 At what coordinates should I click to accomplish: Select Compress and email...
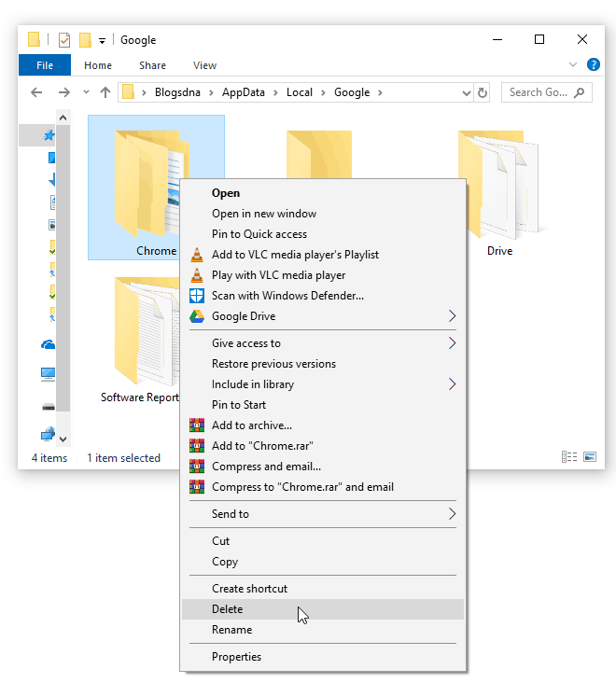point(323,467)
